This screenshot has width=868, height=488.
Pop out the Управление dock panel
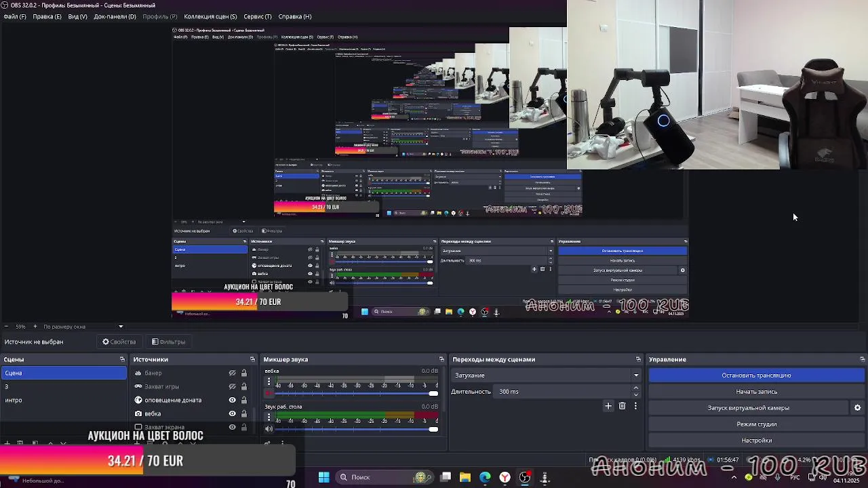[862, 359]
